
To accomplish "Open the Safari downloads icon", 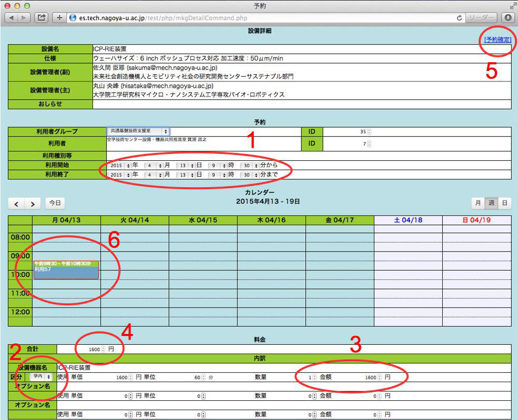I will coord(508,18).
